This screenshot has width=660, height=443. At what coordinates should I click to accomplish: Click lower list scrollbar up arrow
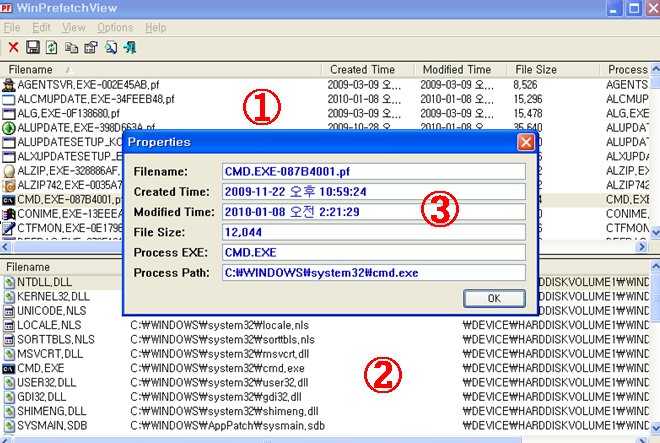655,266
